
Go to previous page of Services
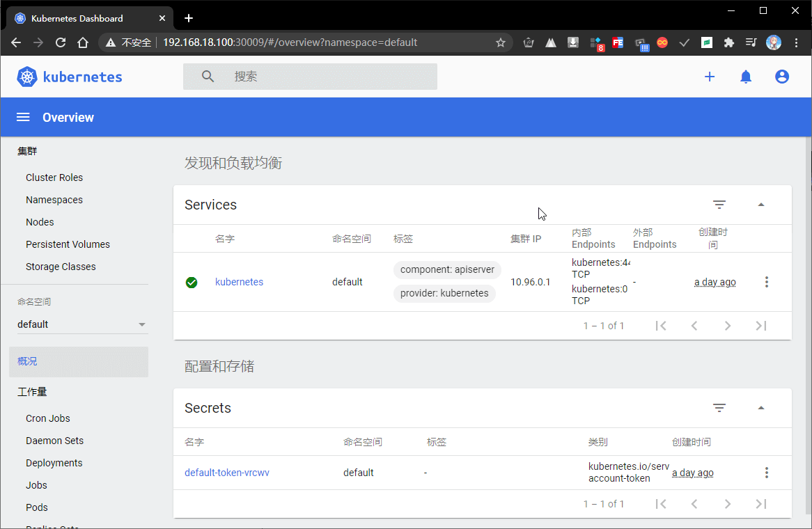coord(694,326)
